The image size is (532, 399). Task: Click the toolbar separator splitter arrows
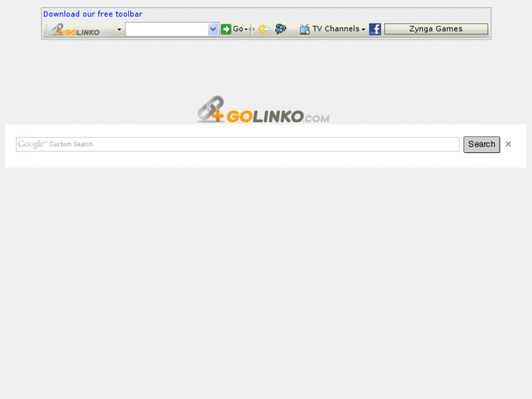coord(252,29)
